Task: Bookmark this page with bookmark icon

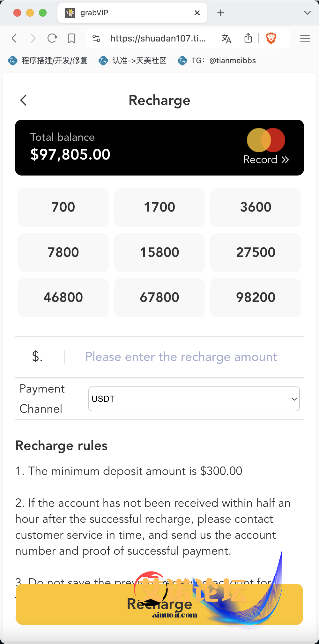Action: (71, 39)
